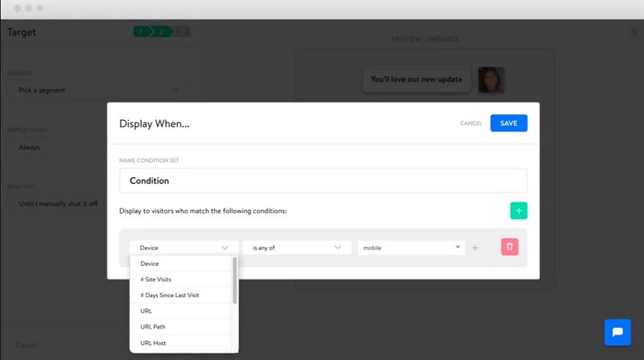Image resolution: width=644 pixels, height=360 pixels.
Task: Open the 'Pick a segment' dropdown
Action: [98, 90]
